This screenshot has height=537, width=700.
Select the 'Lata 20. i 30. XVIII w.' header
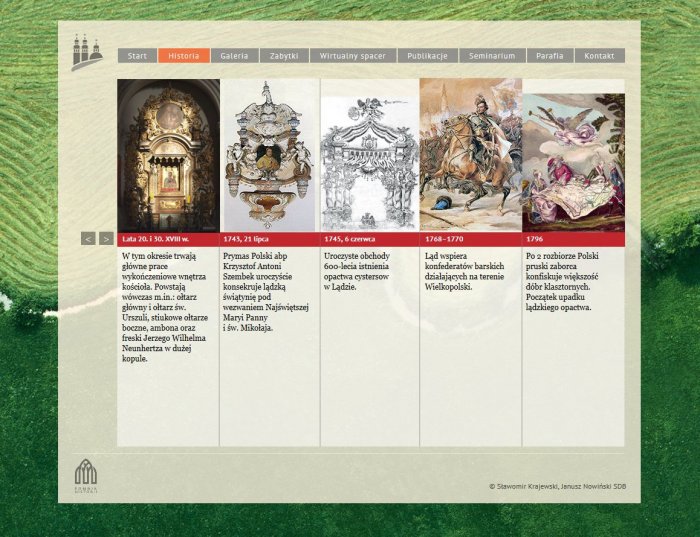click(155, 239)
